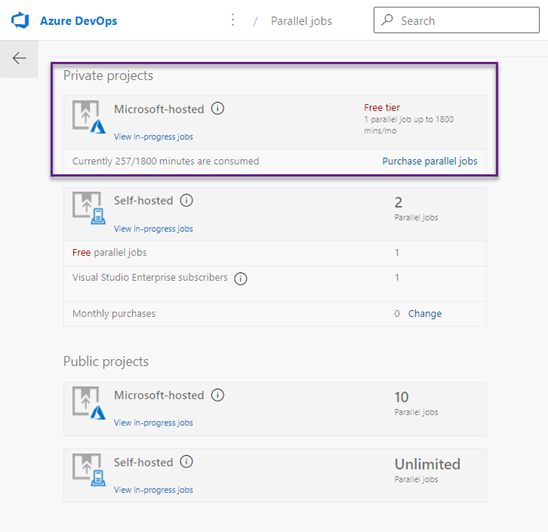This screenshot has width=548, height=532.
Task: Click the Free tier label
Action: (x=382, y=107)
